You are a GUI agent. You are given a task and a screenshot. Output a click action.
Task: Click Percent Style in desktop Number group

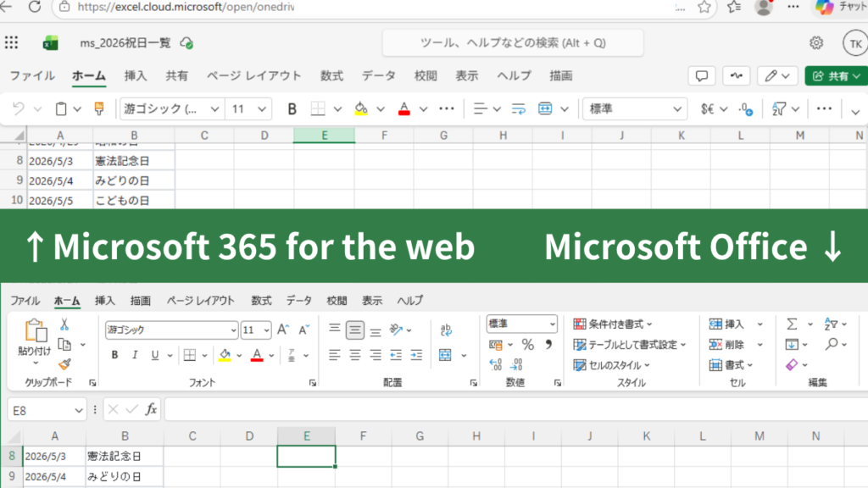click(x=527, y=345)
